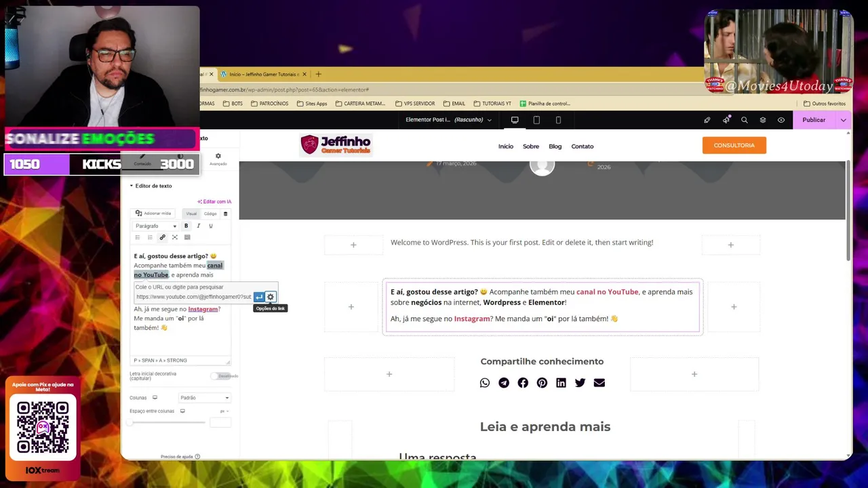The image size is (868, 488).
Task: Click the Jeffinho Gamer Tutoriais site logo
Action: [336, 145]
